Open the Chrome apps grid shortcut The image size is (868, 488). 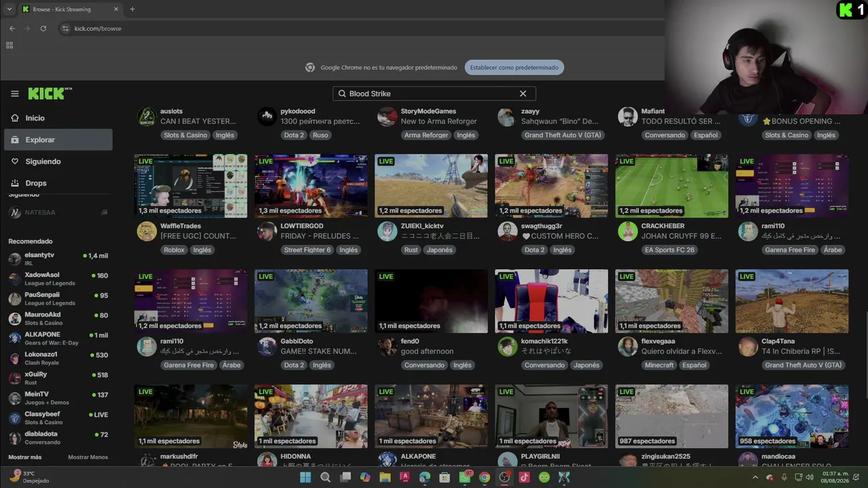click(x=9, y=45)
